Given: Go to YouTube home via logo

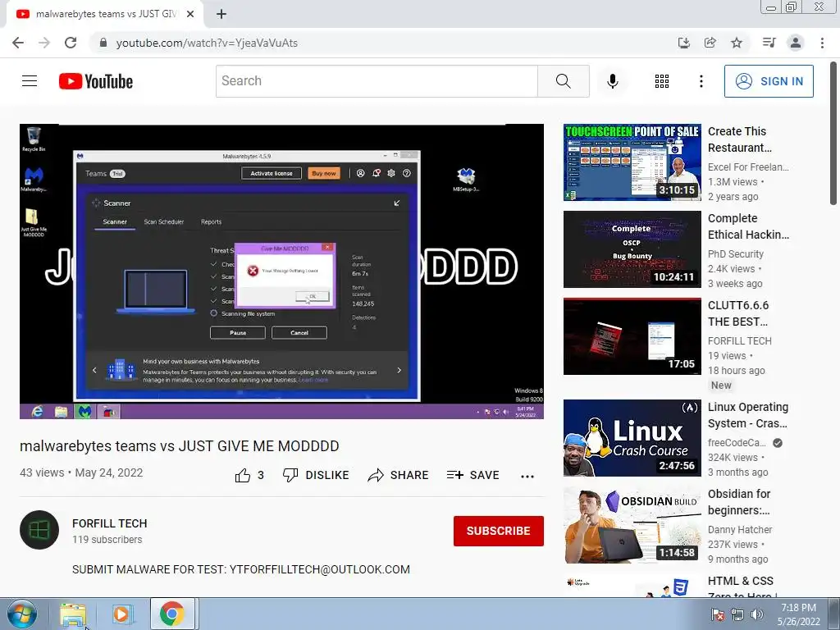Looking at the screenshot, I should click(x=96, y=81).
